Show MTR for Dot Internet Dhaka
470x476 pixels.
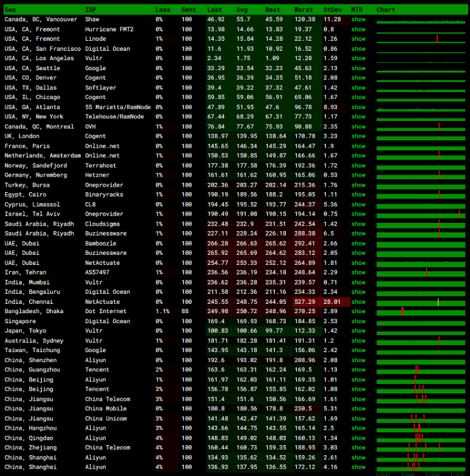pyautogui.click(x=358, y=311)
